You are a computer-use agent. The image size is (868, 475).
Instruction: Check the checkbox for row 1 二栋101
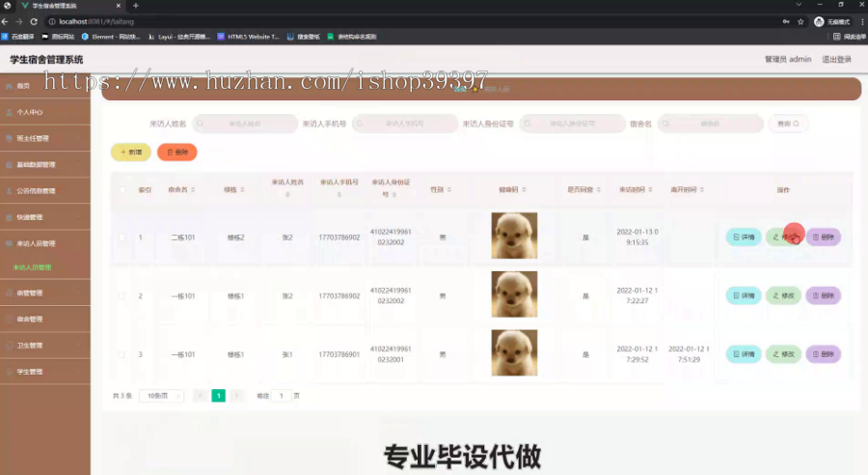(x=122, y=237)
